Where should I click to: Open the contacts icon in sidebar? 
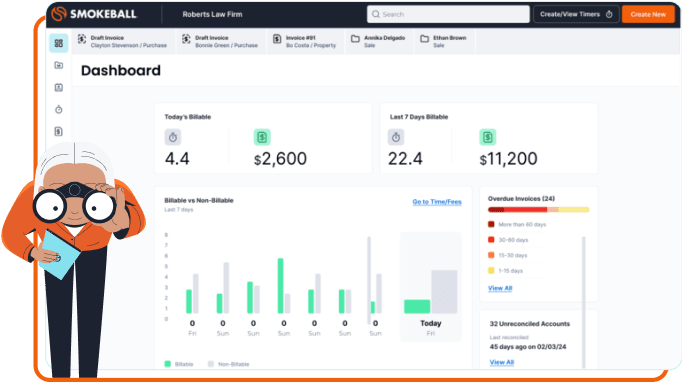pos(59,87)
